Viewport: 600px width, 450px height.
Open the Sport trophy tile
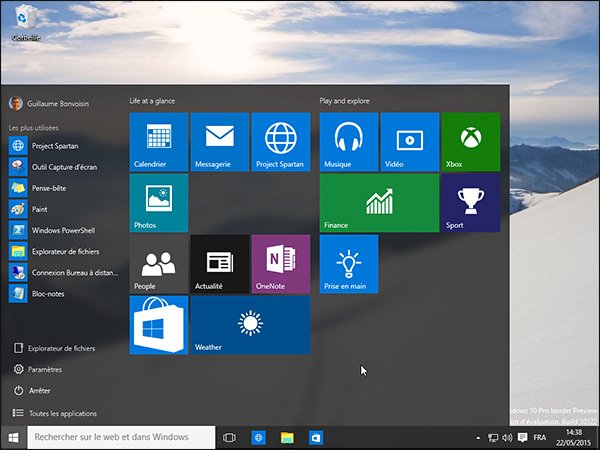point(471,203)
